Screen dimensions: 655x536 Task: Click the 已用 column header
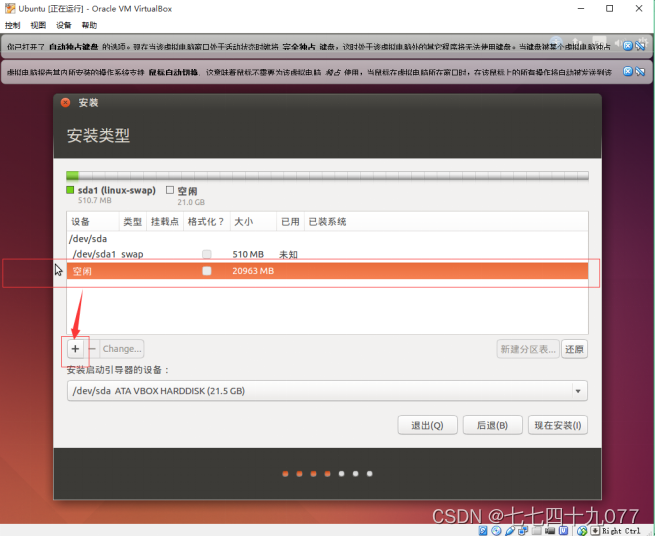pyautogui.click(x=290, y=221)
